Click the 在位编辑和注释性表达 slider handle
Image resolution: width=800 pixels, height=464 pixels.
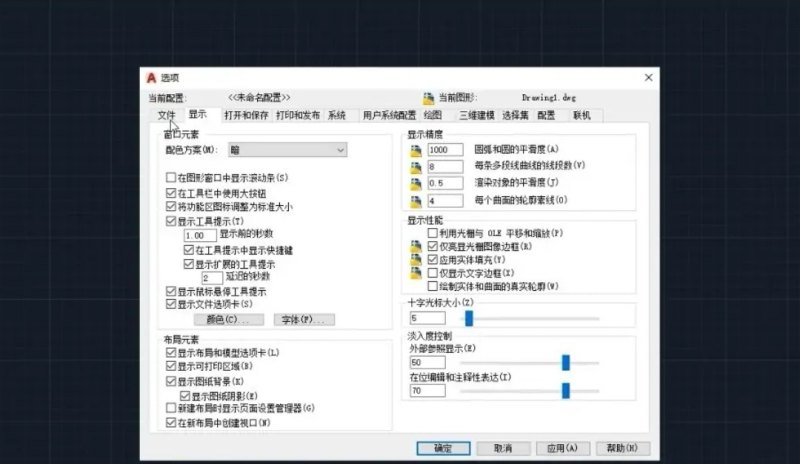pos(566,391)
